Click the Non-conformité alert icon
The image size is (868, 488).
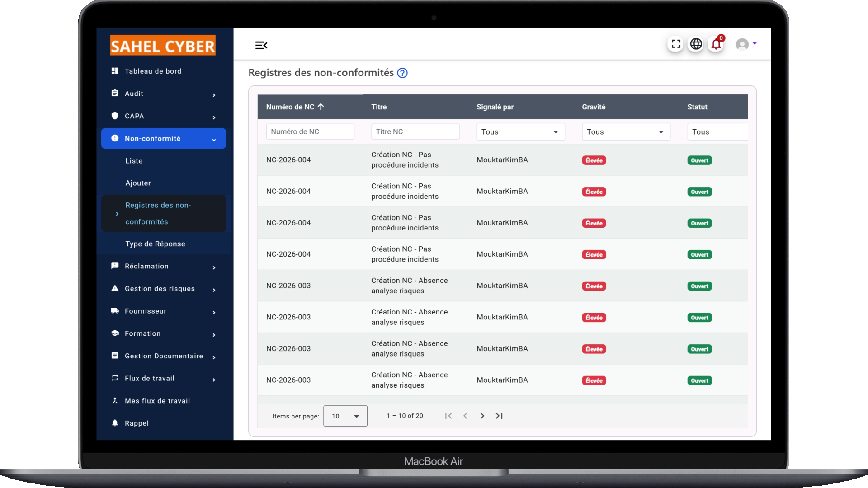pyautogui.click(x=115, y=138)
